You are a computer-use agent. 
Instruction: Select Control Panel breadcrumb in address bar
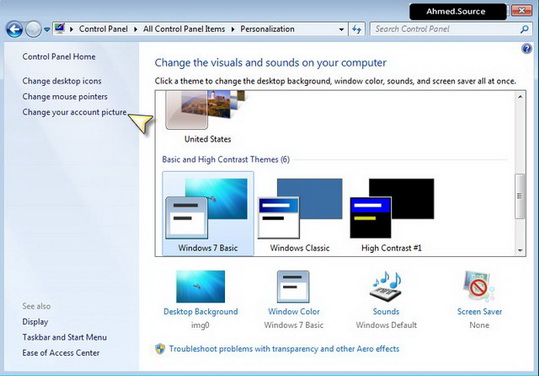(x=103, y=29)
